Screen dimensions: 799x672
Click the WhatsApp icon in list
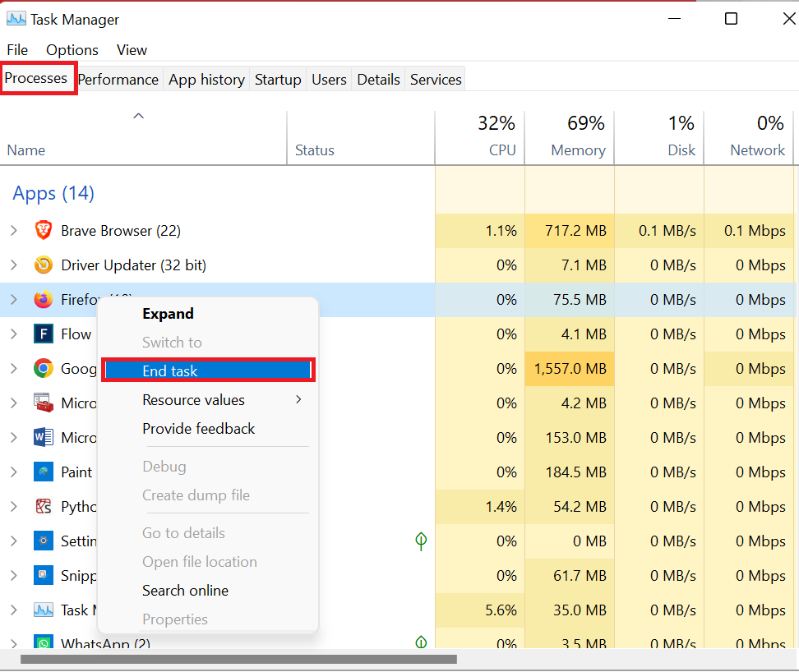click(44, 643)
